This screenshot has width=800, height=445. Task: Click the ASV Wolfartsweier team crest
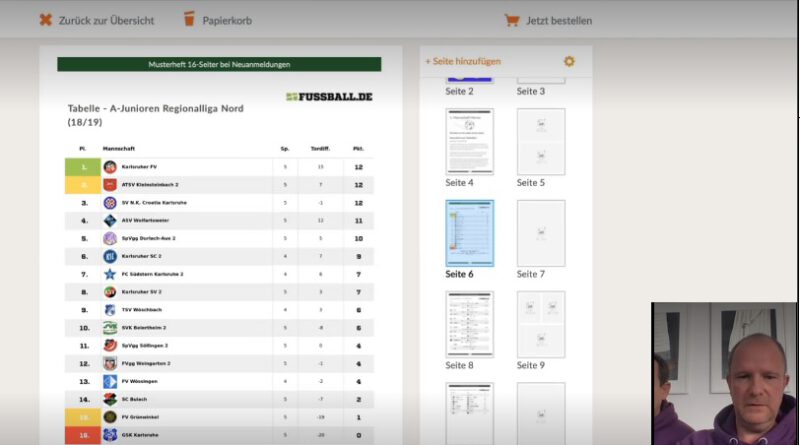point(110,220)
